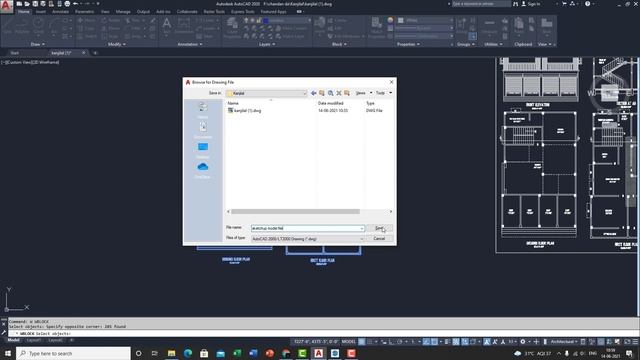This screenshot has width=640, height=360.
Task: Sort files by Name column header
Action: point(233,103)
